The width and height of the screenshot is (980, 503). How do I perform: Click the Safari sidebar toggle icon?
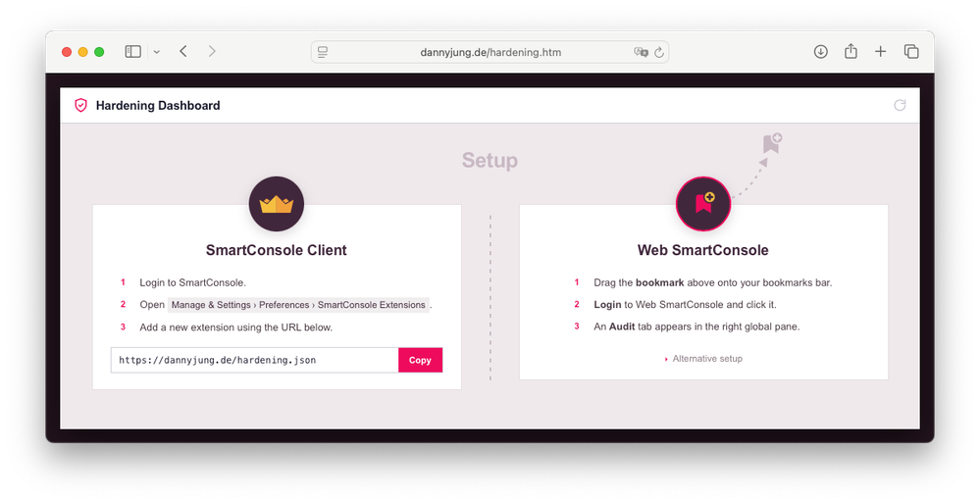pyautogui.click(x=133, y=52)
